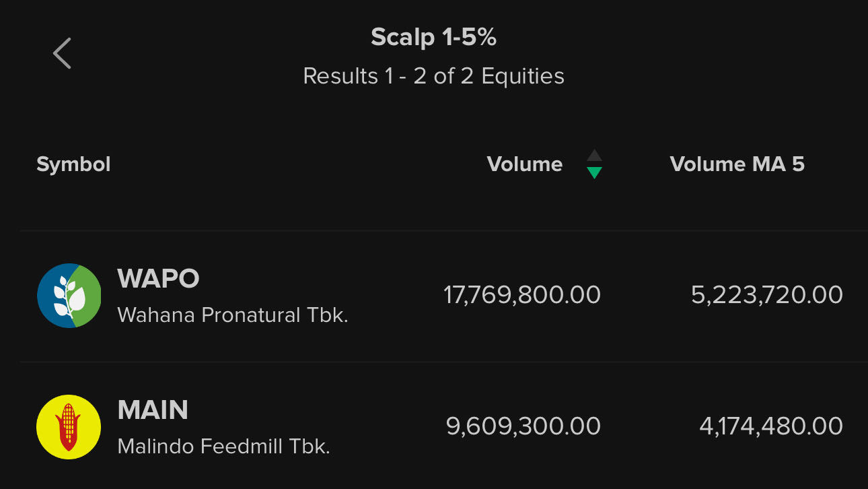
Task: Click the white plant in the blue-green circle
Action: pyautogui.click(x=68, y=296)
